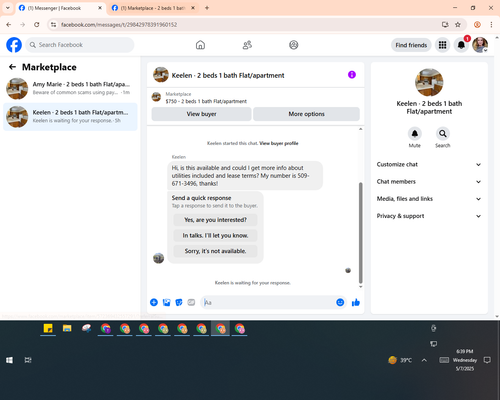Screen dimensions: 500x400
Task: Click the Chrome profile avatar icon
Action: (477, 24)
